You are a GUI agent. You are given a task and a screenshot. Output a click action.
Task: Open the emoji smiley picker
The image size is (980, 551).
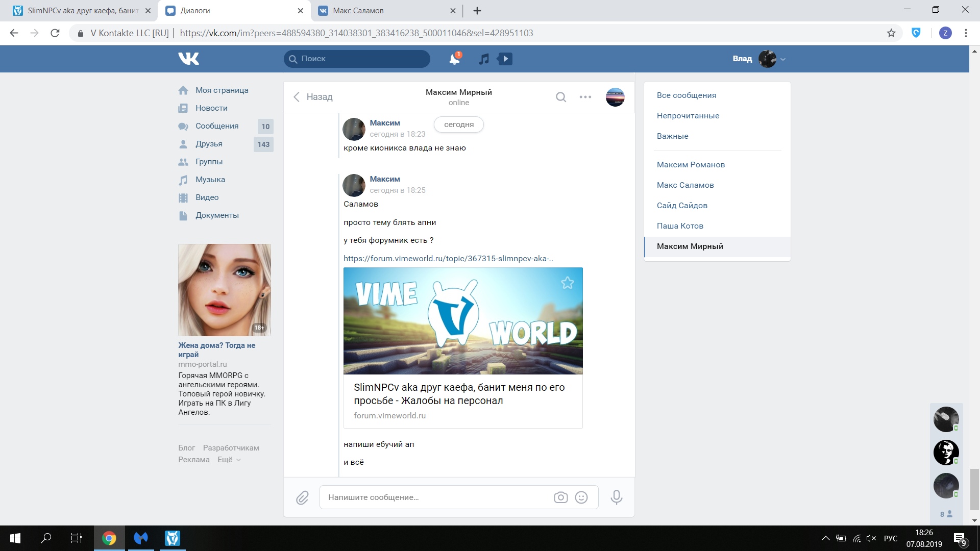581,497
